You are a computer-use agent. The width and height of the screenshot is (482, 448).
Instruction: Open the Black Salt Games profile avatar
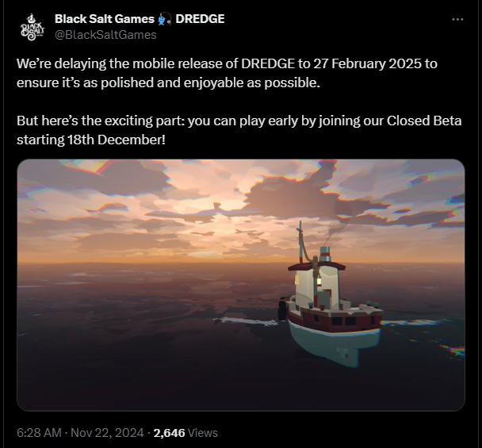point(33,27)
